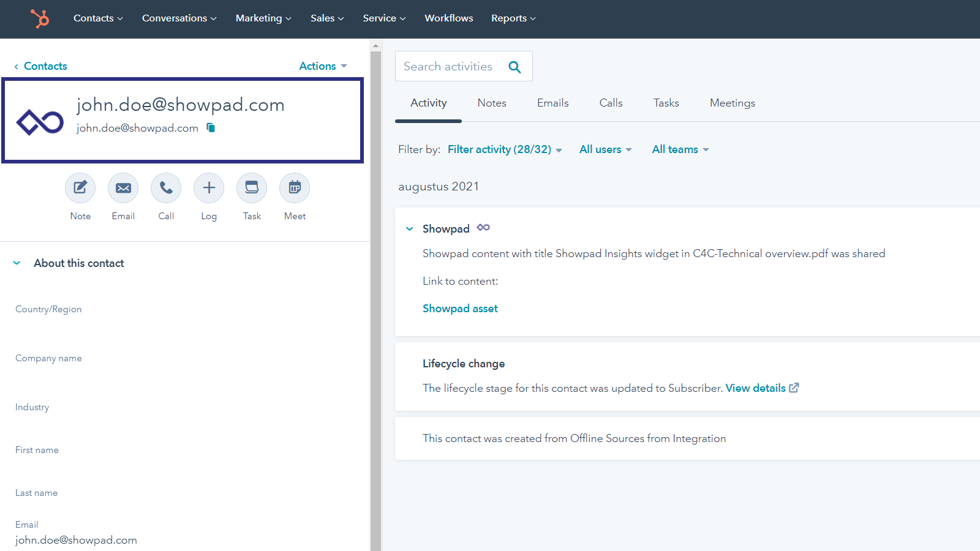Click the 'created from Offline Sources' text
Image resolution: width=980 pixels, height=551 pixels.
click(x=575, y=438)
